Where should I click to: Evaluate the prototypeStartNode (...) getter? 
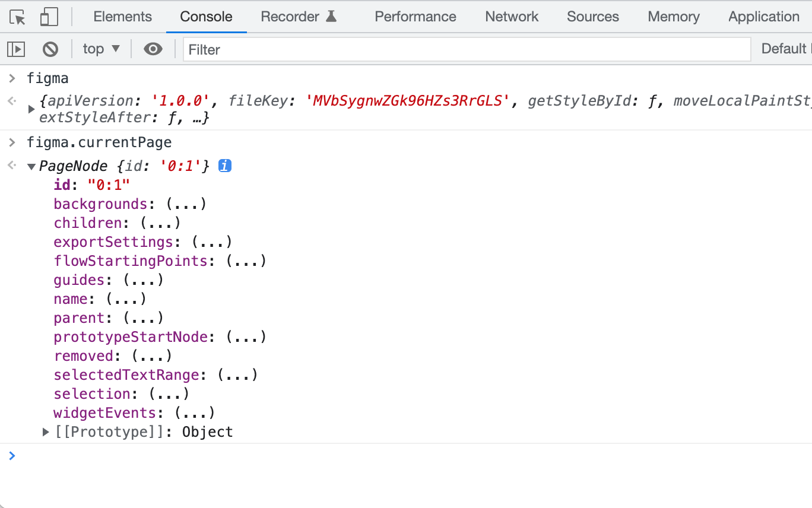(246, 337)
